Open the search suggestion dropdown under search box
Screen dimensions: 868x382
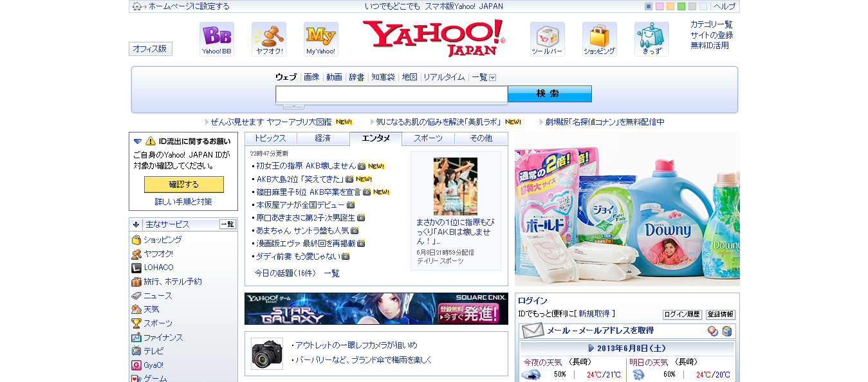(x=293, y=106)
